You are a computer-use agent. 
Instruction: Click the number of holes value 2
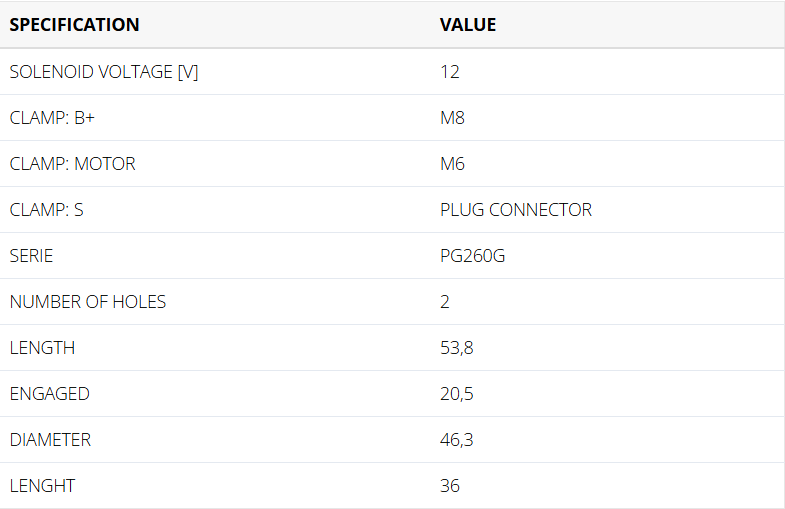445,302
